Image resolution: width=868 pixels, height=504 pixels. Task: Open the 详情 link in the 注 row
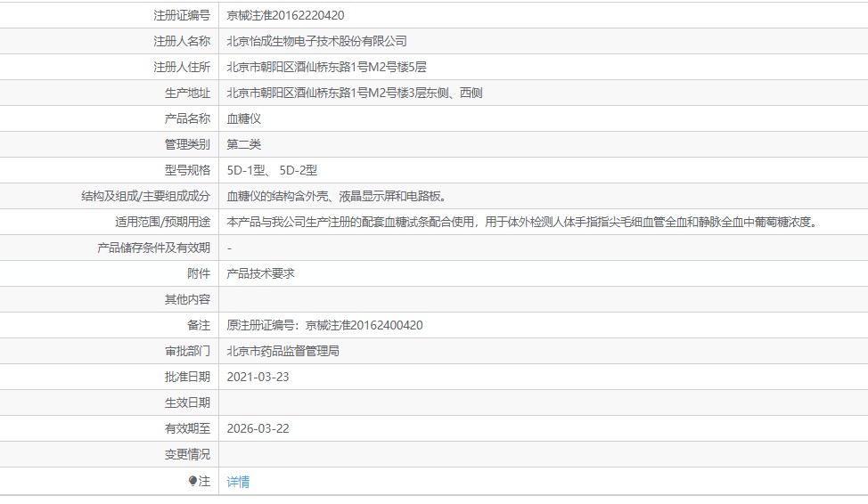pos(238,482)
